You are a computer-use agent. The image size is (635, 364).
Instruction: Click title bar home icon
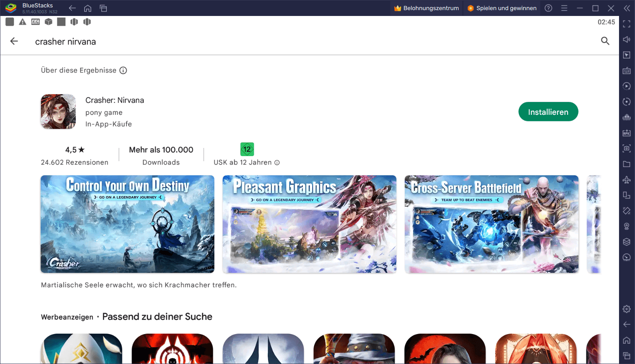(88, 8)
